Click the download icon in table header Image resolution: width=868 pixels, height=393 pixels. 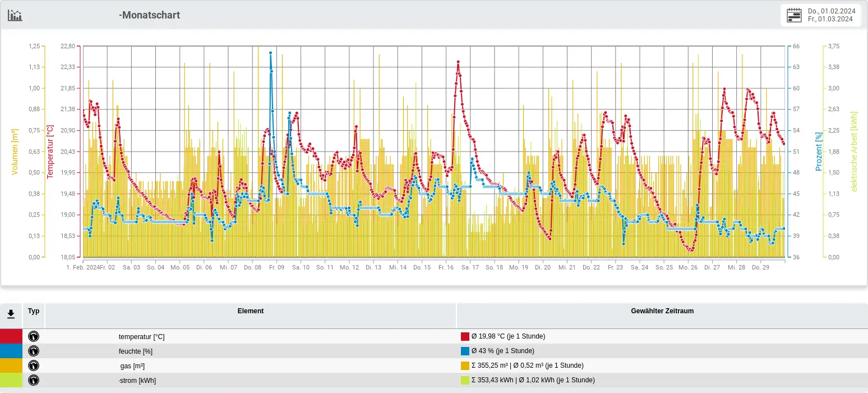pyautogui.click(x=11, y=314)
